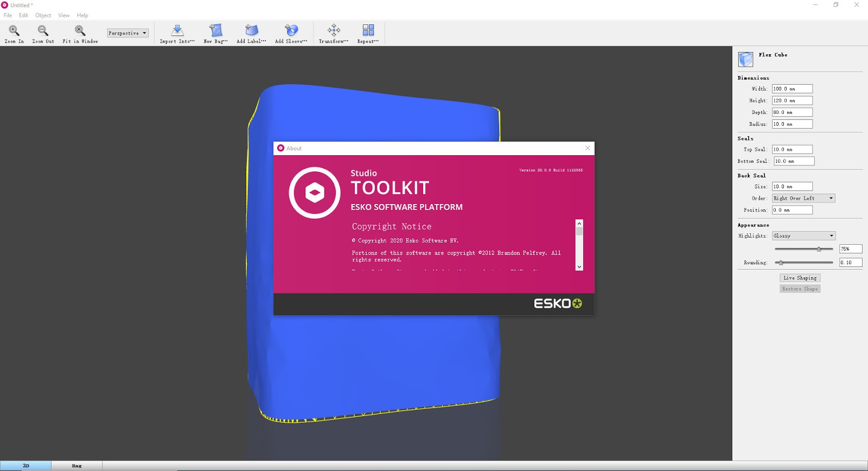
Task: Click the 'ESKO SOFTWARE PLATFORM' text
Action: [407, 207]
